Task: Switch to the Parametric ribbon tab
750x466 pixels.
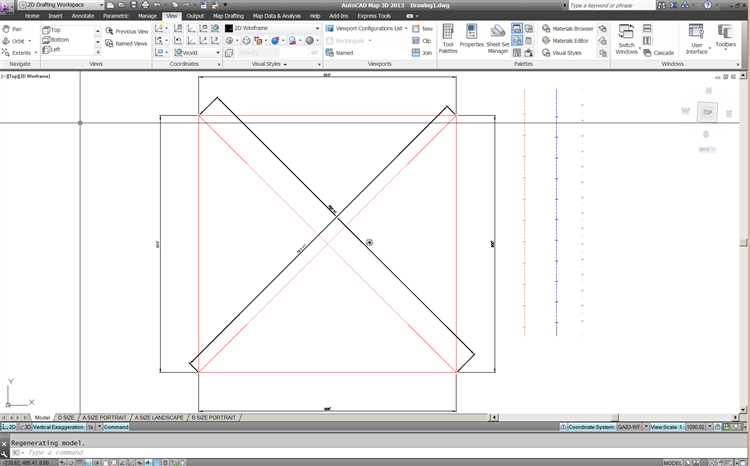Action: click(x=116, y=16)
